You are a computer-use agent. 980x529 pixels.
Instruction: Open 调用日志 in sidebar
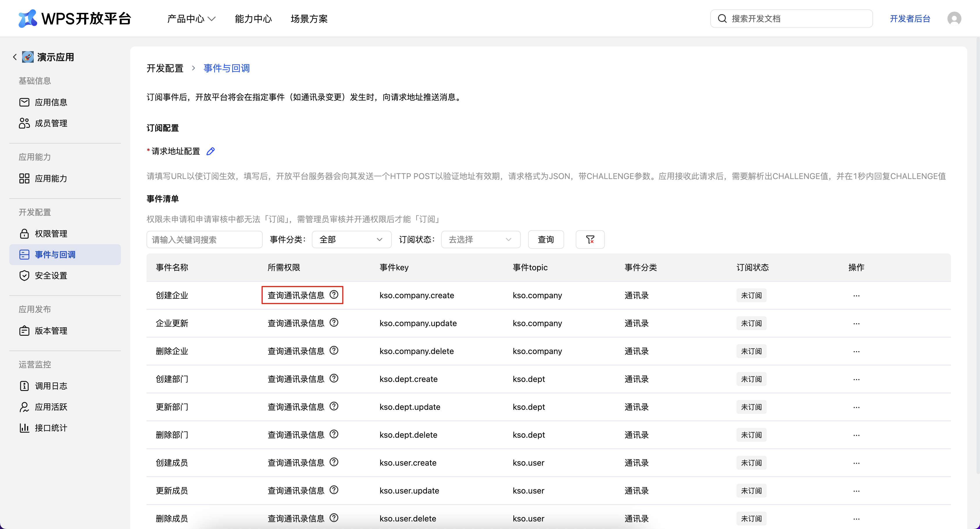point(51,386)
